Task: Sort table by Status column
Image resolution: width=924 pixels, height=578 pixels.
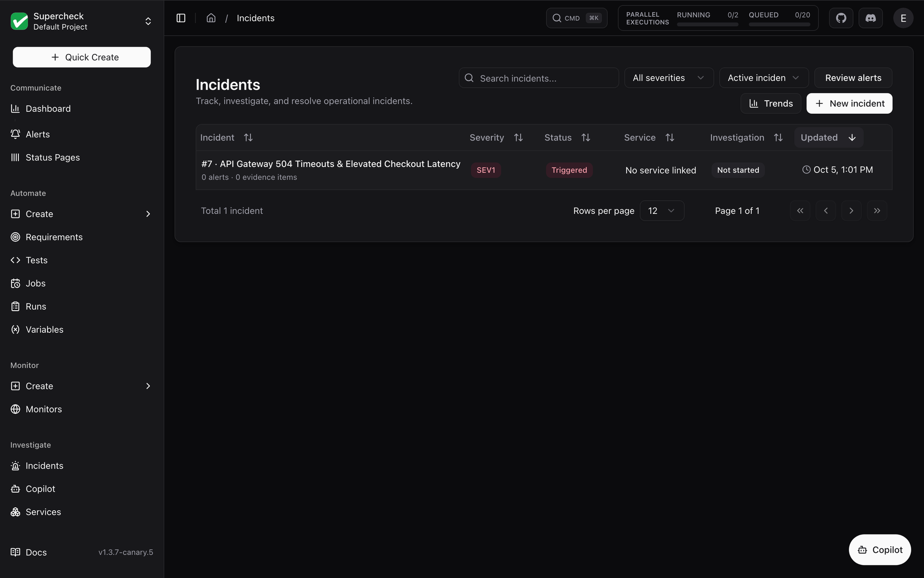Action: [567, 138]
